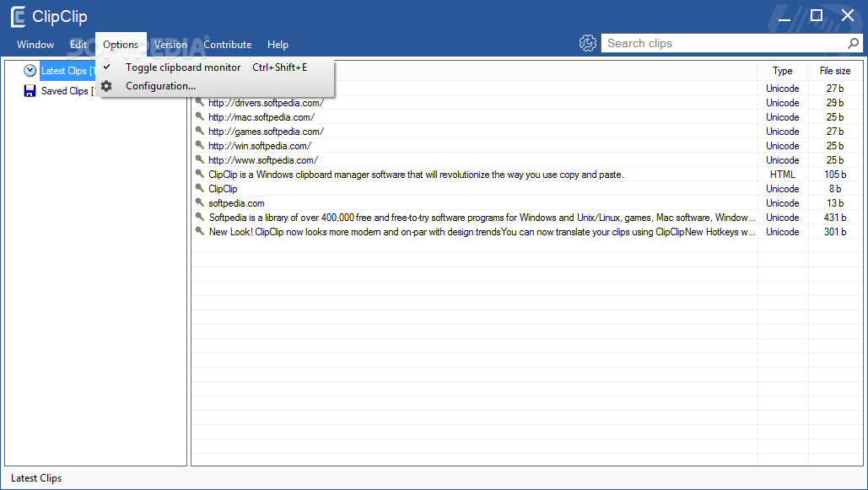The height and width of the screenshot is (490, 868).
Task: Maximize the ClipClip window
Action: click(x=817, y=15)
